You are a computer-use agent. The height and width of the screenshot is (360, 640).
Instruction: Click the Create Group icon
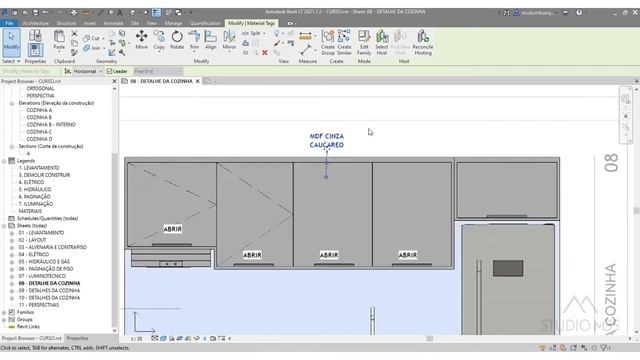[328, 42]
